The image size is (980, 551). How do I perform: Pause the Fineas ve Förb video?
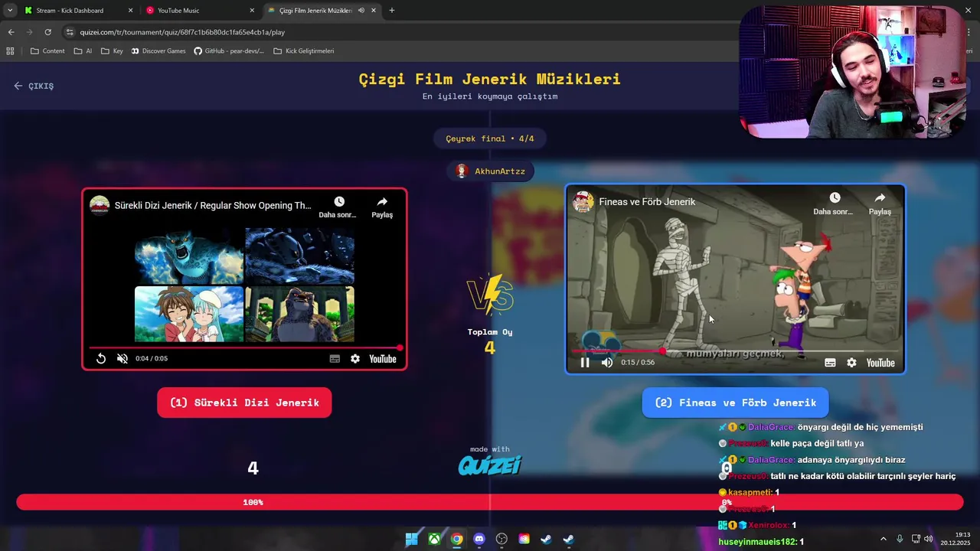pyautogui.click(x=585, y=363)
